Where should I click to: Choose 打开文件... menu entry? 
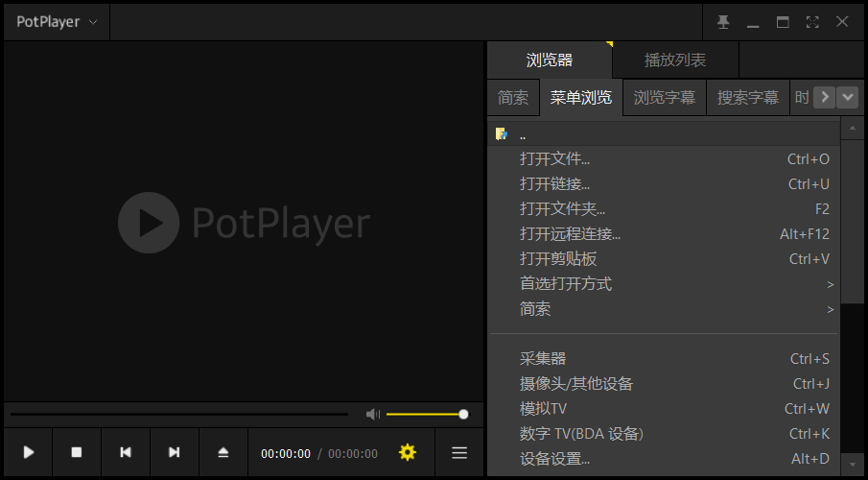[664, 159]
